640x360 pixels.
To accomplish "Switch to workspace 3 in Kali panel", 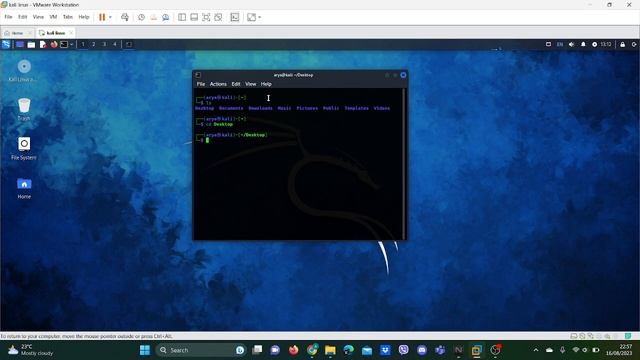I will coord(104,44).
